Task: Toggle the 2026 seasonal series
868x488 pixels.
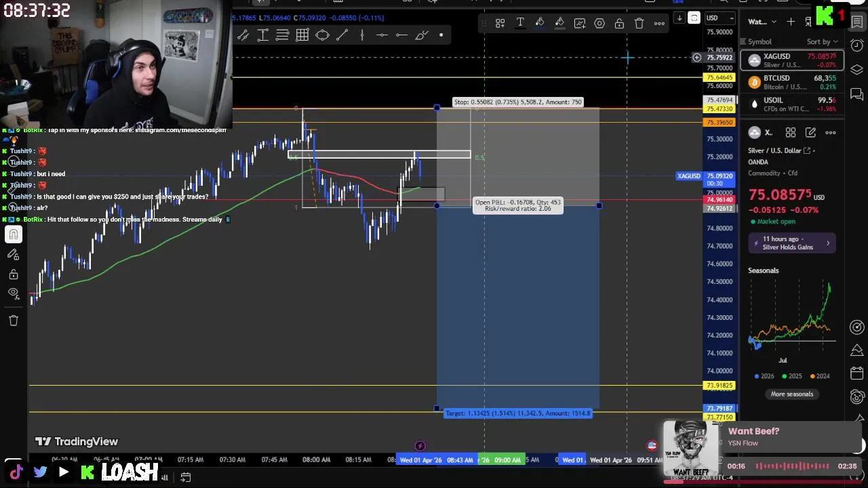Action: (x=764, y=376)
